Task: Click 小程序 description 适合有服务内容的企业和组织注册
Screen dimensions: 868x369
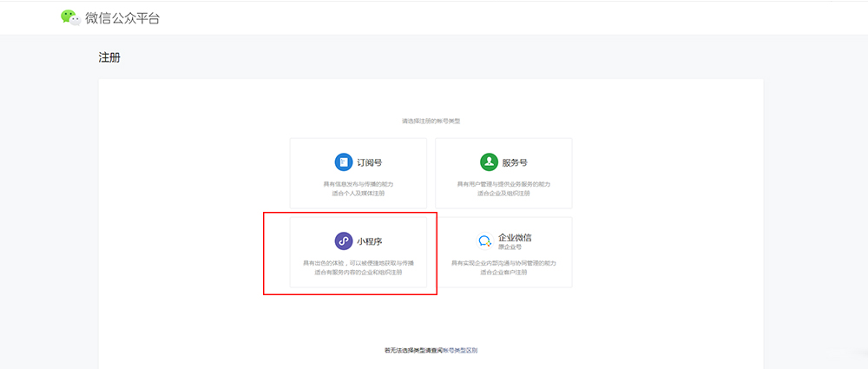Action: [x=358, y=272]
